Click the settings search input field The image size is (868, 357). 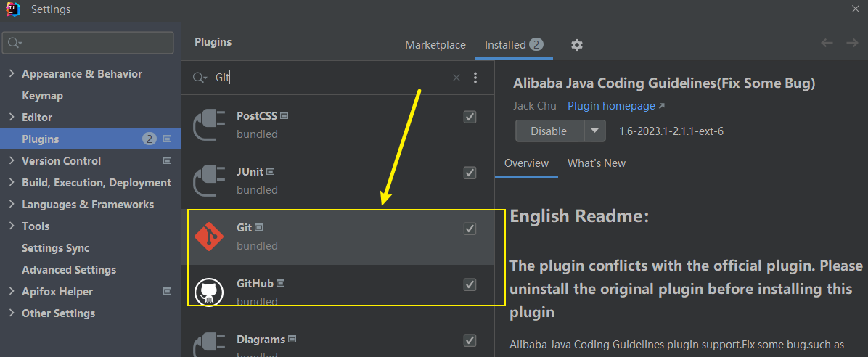88,43
